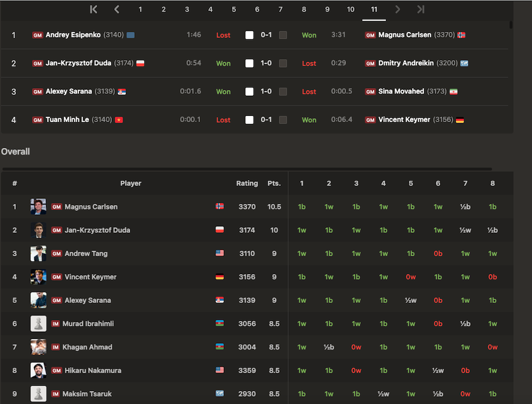This screenshot has width=532, height=404.
Task: Click the next page chevron arrow
Action: point(397,9)
